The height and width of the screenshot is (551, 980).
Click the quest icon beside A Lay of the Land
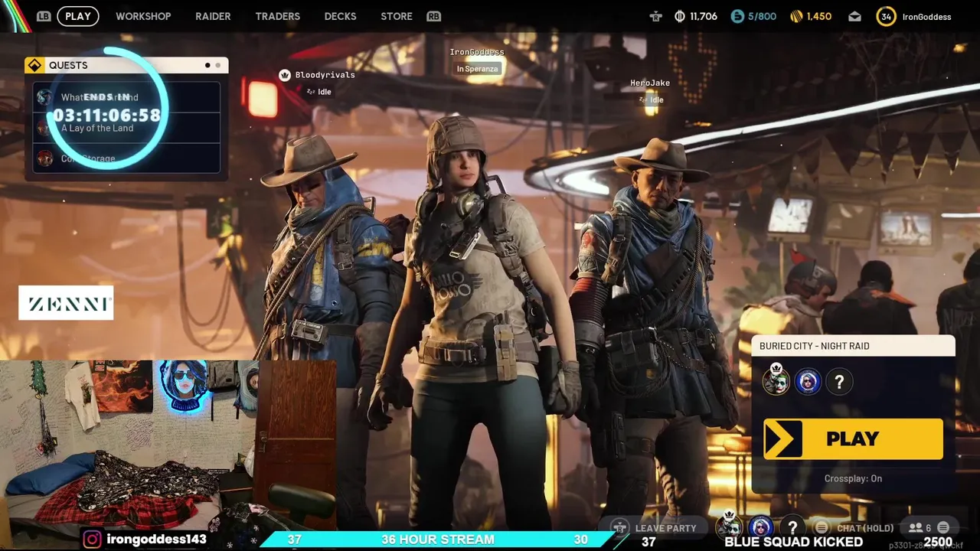(44, 128)
